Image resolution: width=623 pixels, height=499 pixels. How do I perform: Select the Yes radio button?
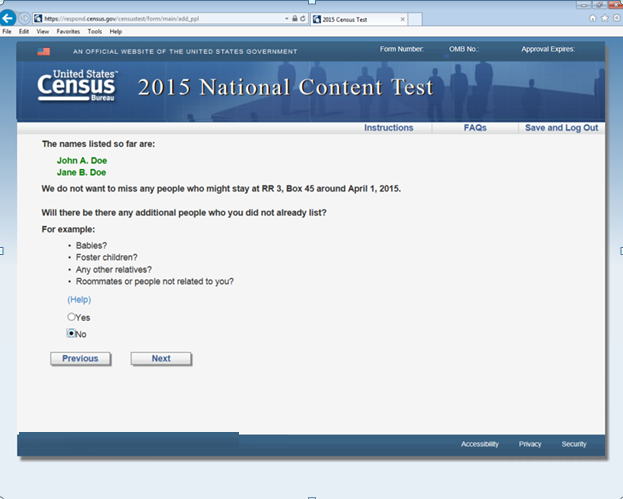pyautogui.click(x=71, y=317)
